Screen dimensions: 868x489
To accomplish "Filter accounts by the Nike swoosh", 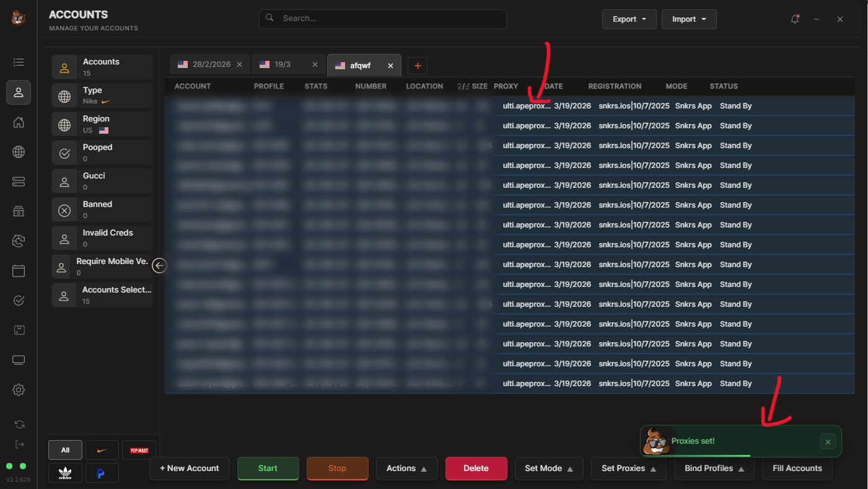I will coord(102,450).
